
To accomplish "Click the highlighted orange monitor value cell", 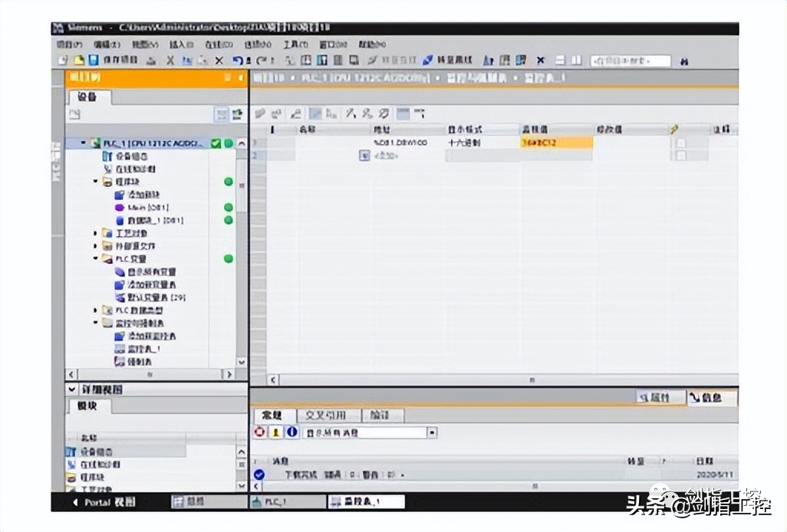I will point(556,143).
